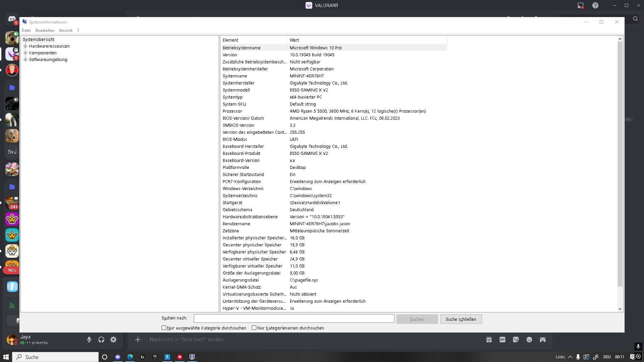Select the BIOS-Modus row
The image size is (644, 362).
334,139
